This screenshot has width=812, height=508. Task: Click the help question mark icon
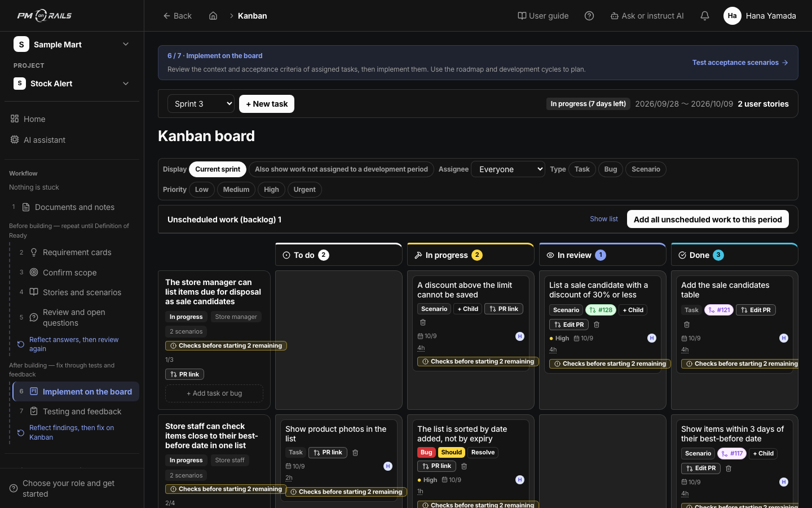(x=589, y=16)
